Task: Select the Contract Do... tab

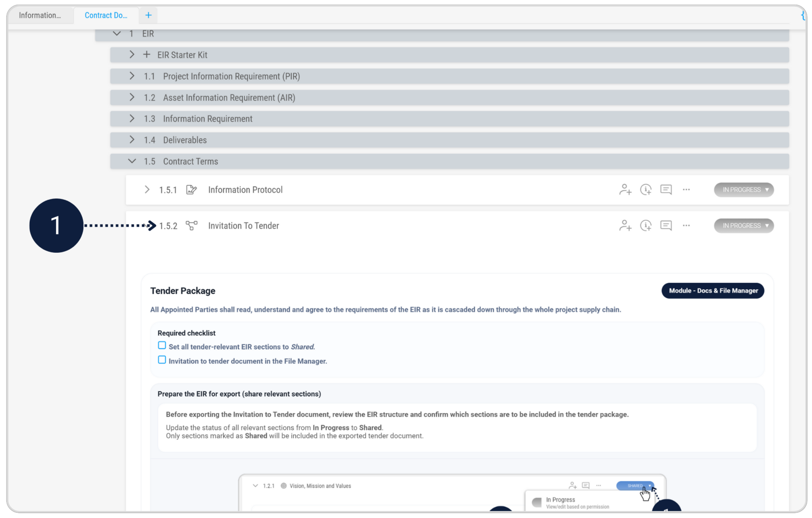Action: click(x=106, y=15)
